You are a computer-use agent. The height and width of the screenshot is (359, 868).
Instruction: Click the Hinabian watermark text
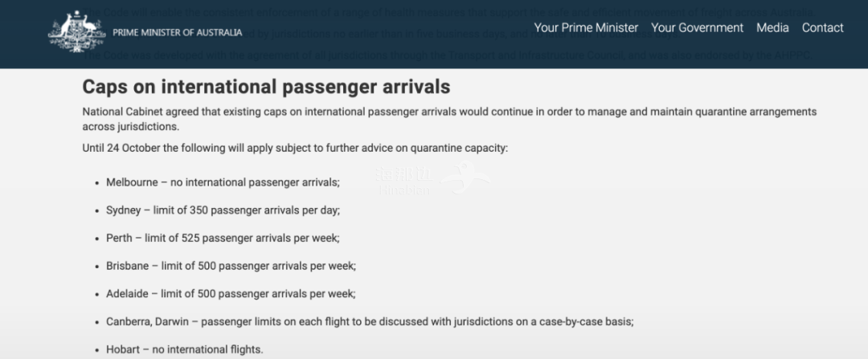(x=404, y=182)
